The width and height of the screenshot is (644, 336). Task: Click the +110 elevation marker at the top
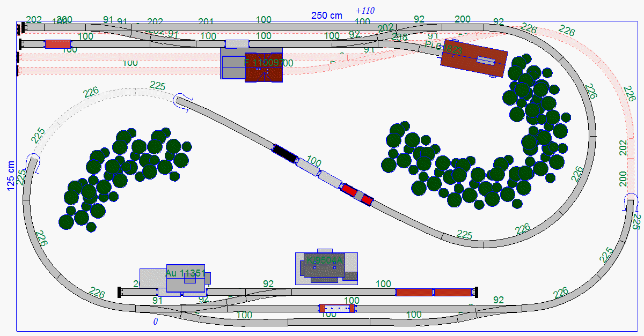365,10
